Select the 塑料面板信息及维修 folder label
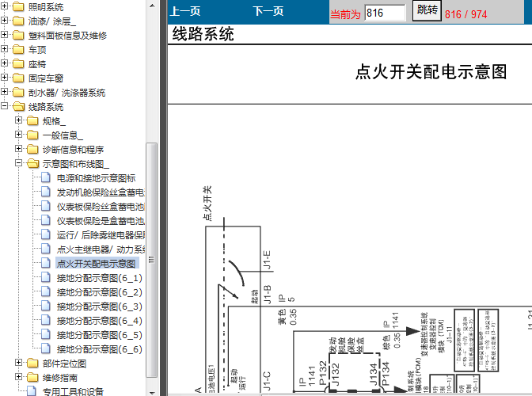The height and width of the screenshot is (396, 532). (67, 36)
